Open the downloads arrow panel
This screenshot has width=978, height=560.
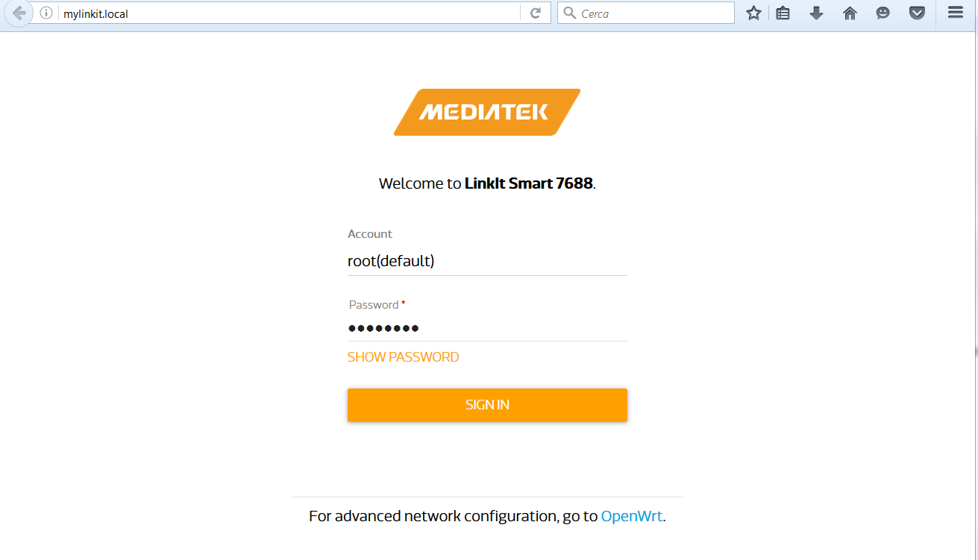coord(816,13)
